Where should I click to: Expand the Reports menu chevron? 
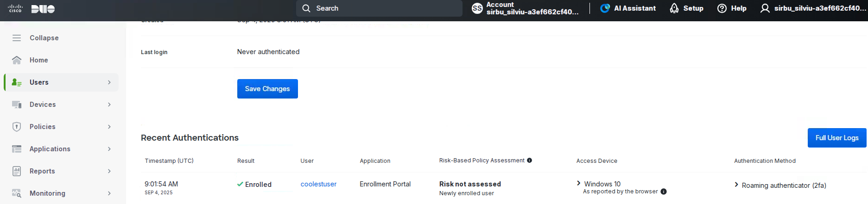(109, 171)
